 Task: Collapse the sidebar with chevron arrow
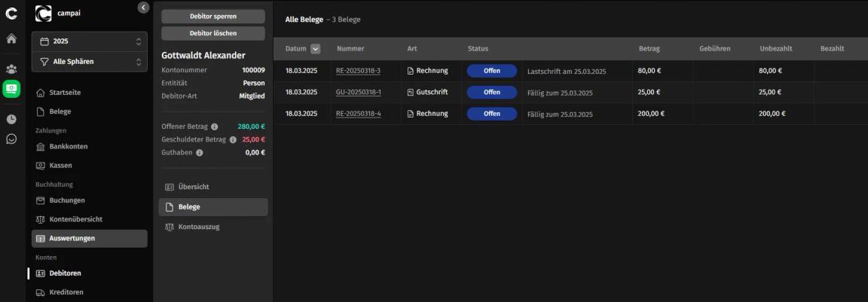point(143,8)
